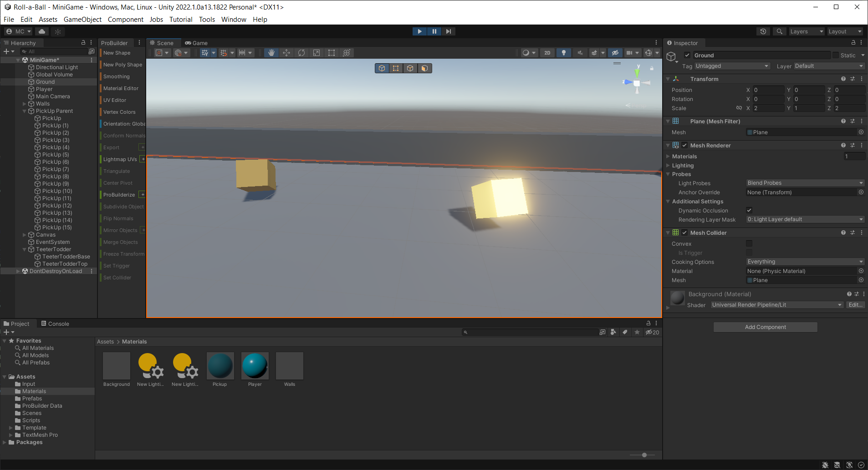The height and width of the screenshot is (470, 868).
Task: Toggle 2D view mode
Action: (x=547, y=53)
